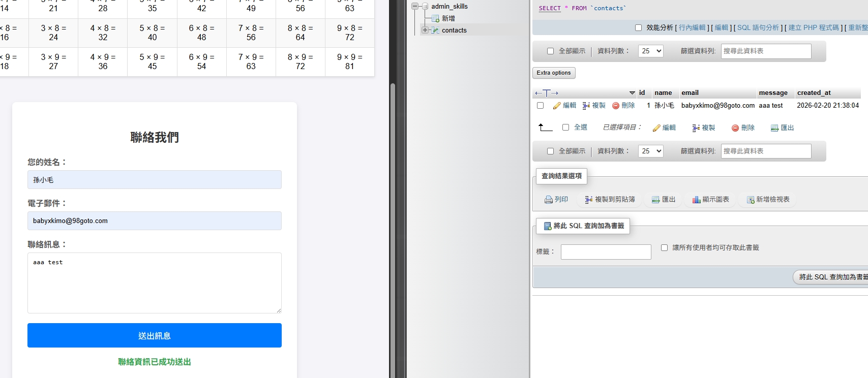Sort results by the name column header

coord(663,93)
